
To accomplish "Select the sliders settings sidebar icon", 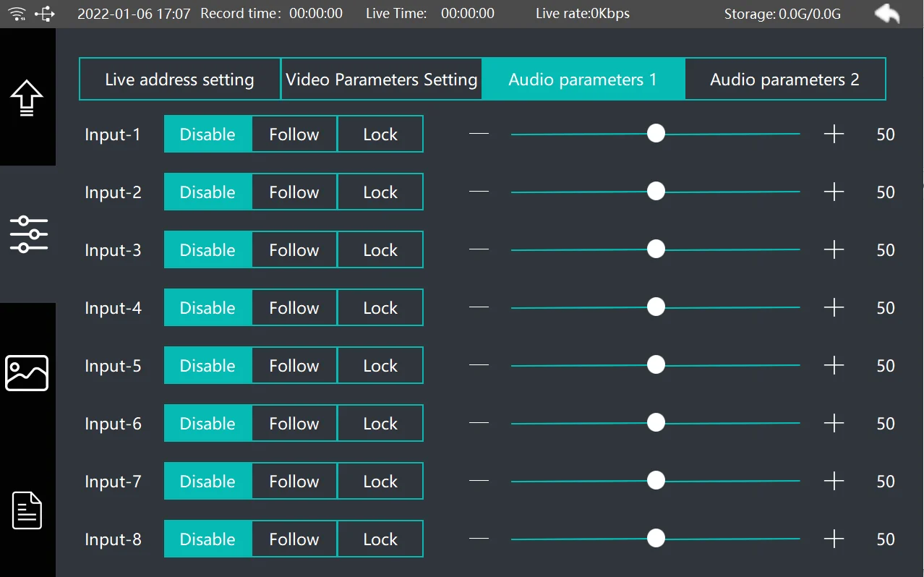I will (x=28, y=234).
